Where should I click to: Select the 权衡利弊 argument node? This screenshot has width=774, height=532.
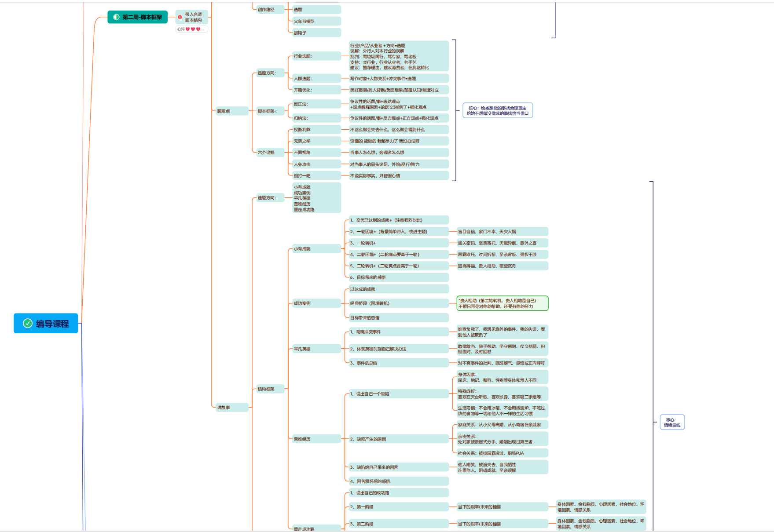(x=316, y=130)
